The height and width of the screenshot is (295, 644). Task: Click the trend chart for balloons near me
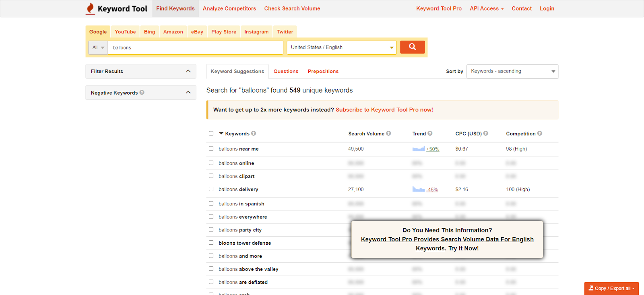pos(419,149)
